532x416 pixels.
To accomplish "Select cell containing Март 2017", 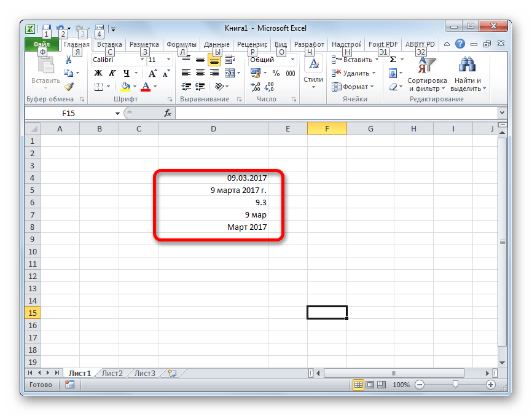I will 213,227.
